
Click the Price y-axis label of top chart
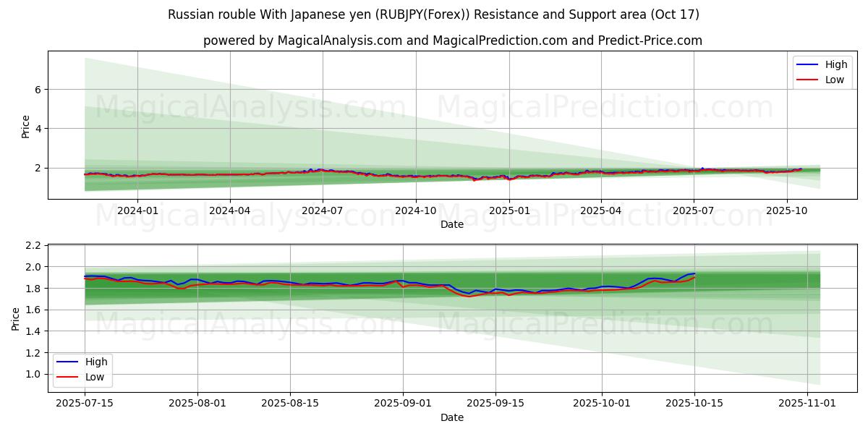26,126
